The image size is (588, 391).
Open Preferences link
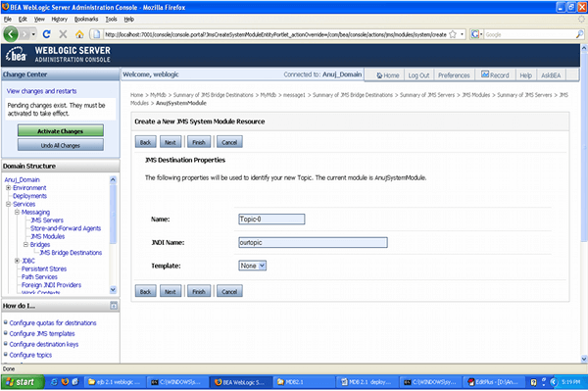click(x=454, y=75)
